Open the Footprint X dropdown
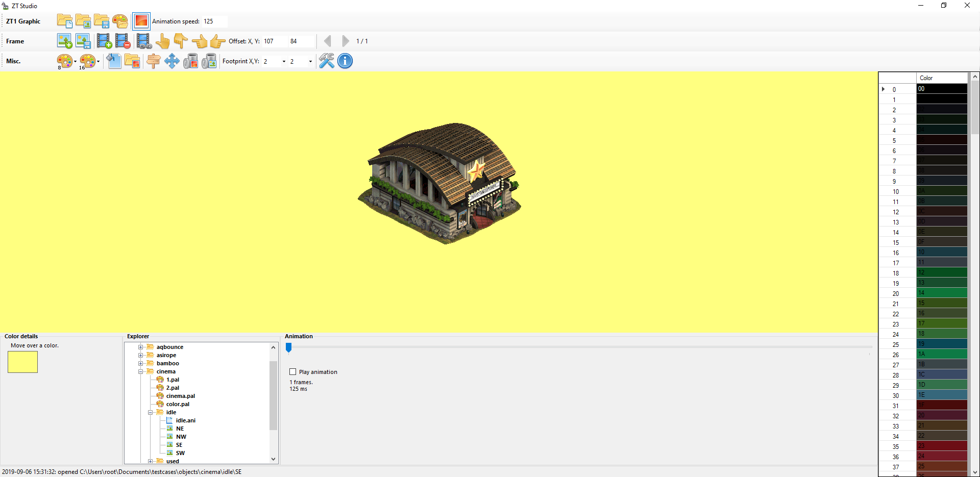 284,61
